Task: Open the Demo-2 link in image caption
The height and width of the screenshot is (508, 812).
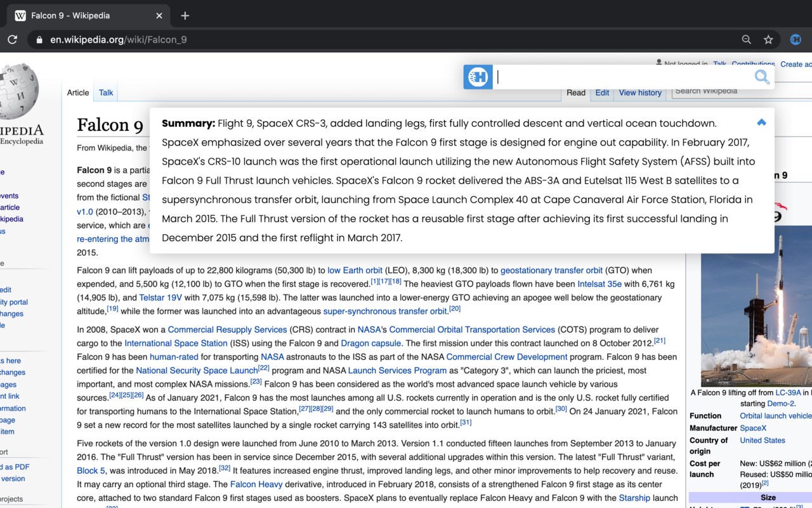Action: pos(781,403)
